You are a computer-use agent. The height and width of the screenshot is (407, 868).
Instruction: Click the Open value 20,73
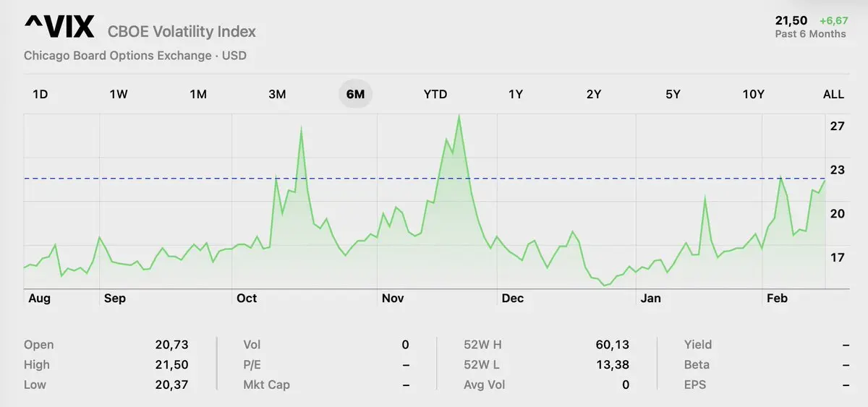coord(173,345)
